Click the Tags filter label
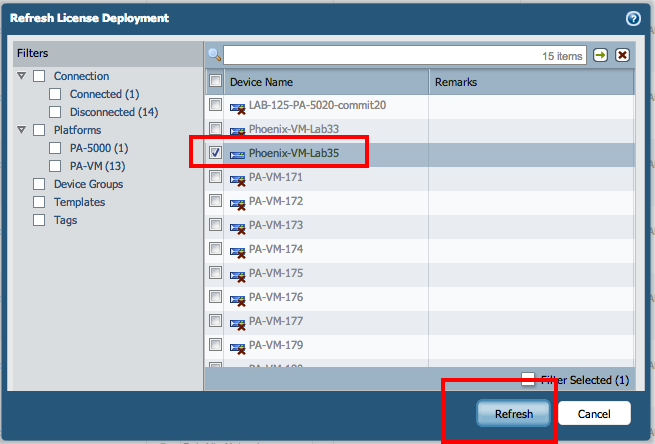Screen dimensions: 655x444 coord(66,220)
